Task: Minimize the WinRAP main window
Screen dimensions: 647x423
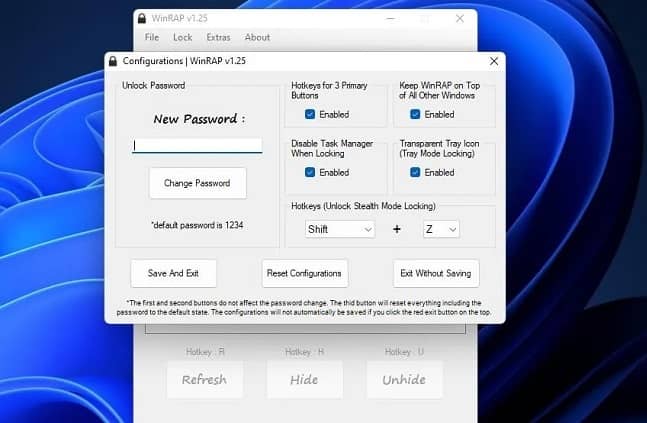Action: 391,19
